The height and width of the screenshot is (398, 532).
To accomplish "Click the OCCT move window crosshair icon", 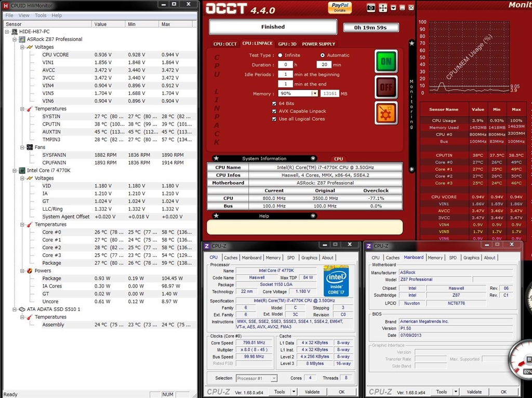I will (383, 8).
